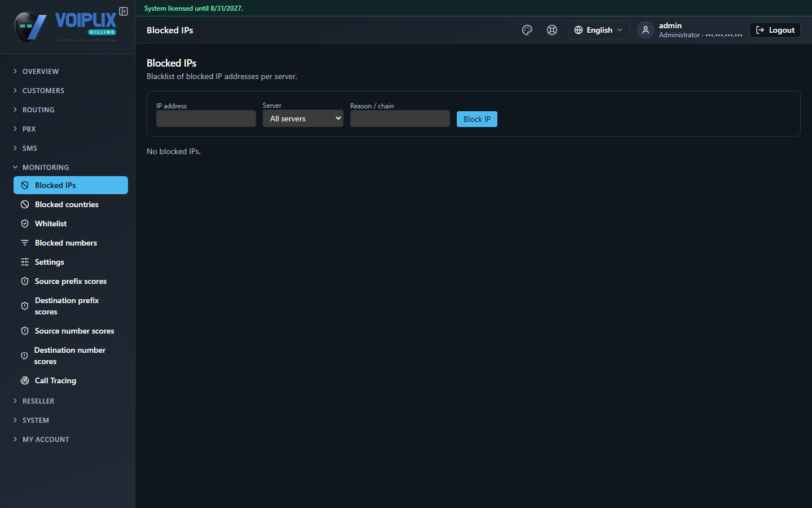The image size is (812, 508).
Task: Click the lifebuoy support icon
Action: click(552, 30)
